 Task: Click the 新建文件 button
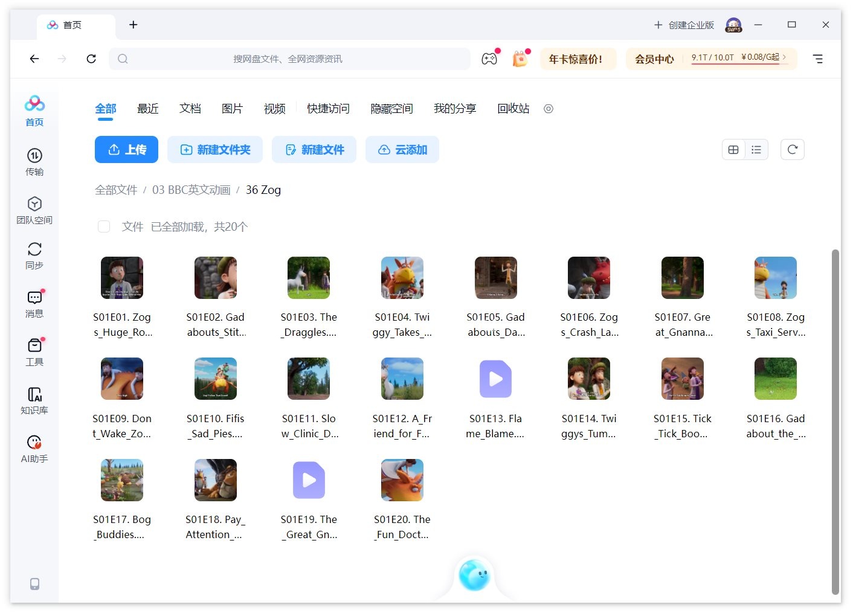point(314,150)
